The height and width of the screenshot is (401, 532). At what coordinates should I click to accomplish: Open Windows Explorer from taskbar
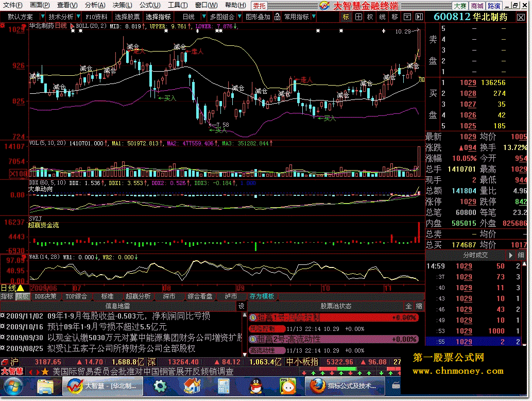(45, 387)
